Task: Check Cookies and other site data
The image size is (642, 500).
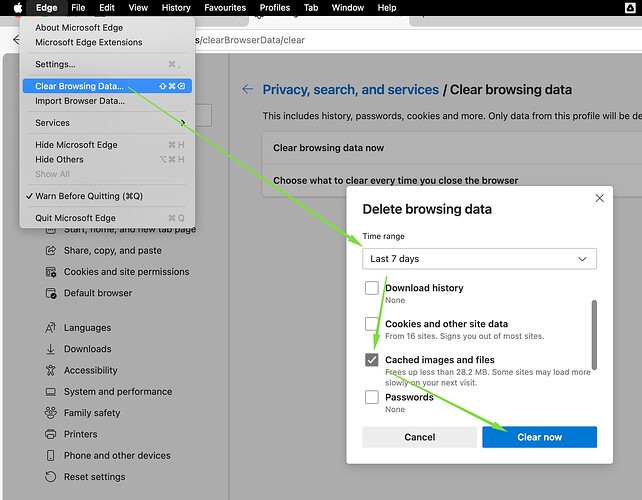Action: coord(372,324)
